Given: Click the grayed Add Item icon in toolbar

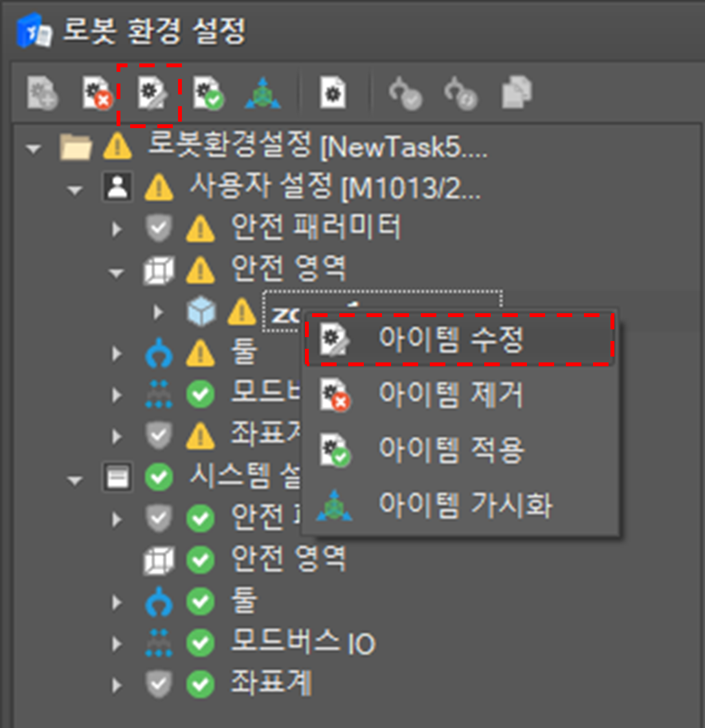Looking at the screenshot, I should click(x=43, y=94).
